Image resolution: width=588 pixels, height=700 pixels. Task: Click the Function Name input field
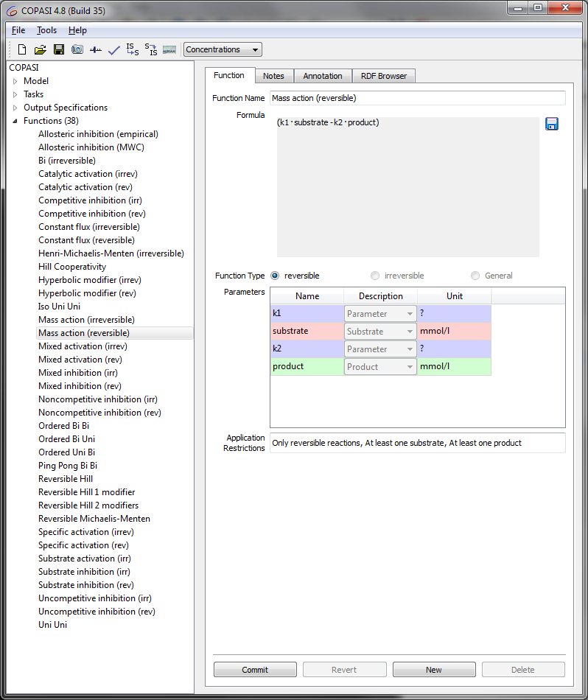[417, 98]
